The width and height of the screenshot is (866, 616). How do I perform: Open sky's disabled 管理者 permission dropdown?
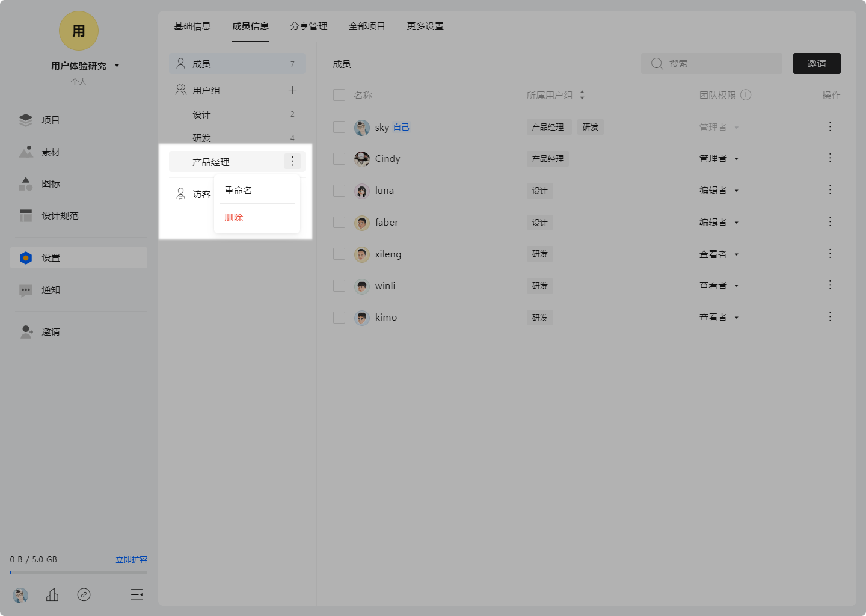coord(719,128)
